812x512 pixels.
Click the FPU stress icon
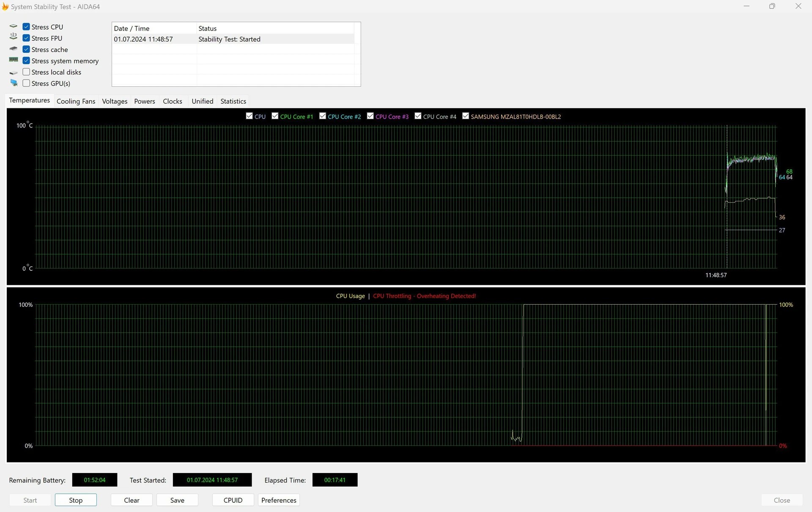[x=14, y=37]
